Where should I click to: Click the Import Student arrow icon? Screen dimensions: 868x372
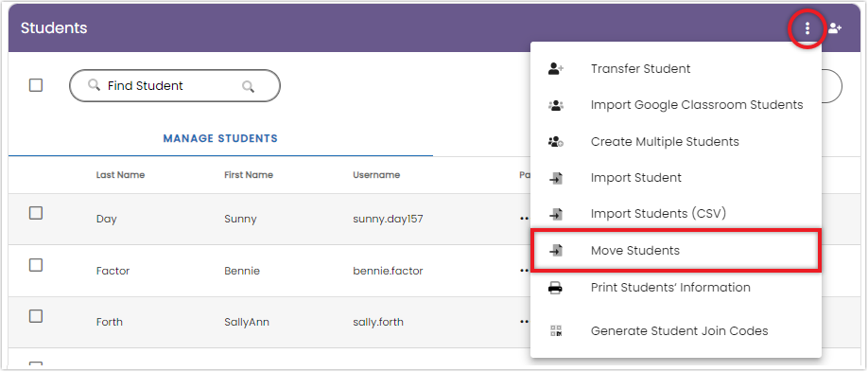point(555,178)
